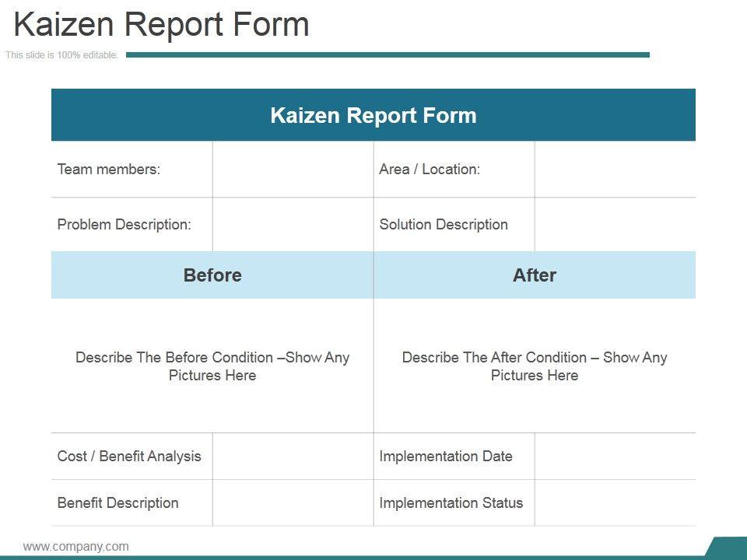The height and width of the screenshot is (560, 747).
Task: Click the blank cell next to Solution Description
Action: point(615,225)
